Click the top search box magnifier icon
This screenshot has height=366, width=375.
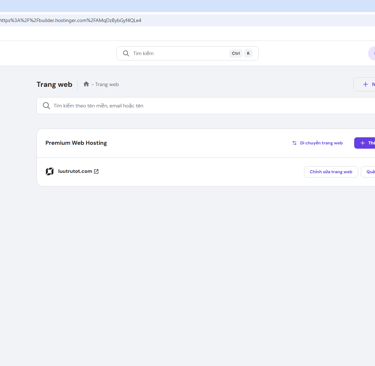(x=126, y=53)
